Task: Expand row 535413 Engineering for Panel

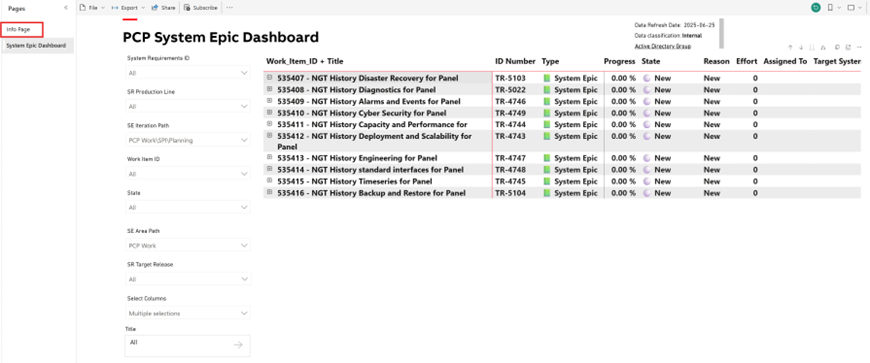Action: point(270,157)
